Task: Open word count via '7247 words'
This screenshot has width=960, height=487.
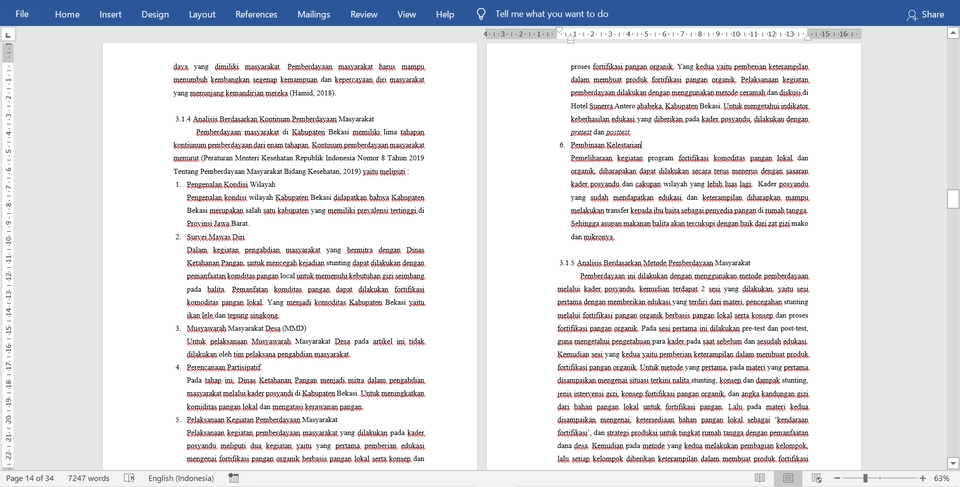Action: point(89,478)
